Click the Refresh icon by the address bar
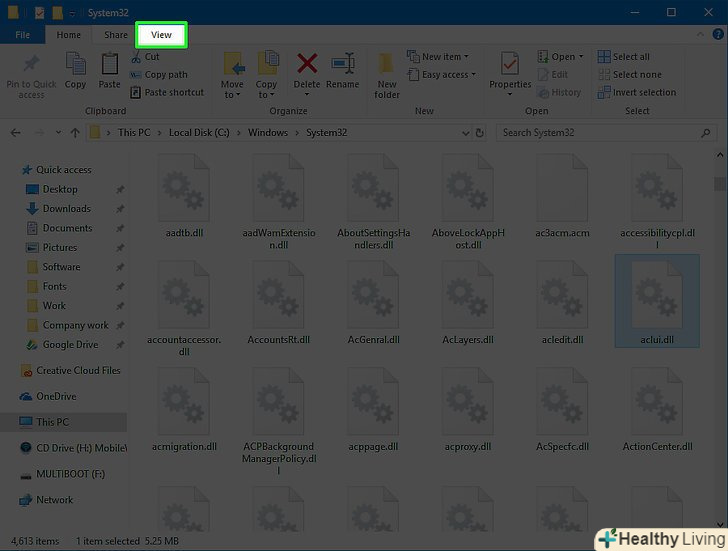The width and height of the screenshot is (728, 551). point(480,133)
